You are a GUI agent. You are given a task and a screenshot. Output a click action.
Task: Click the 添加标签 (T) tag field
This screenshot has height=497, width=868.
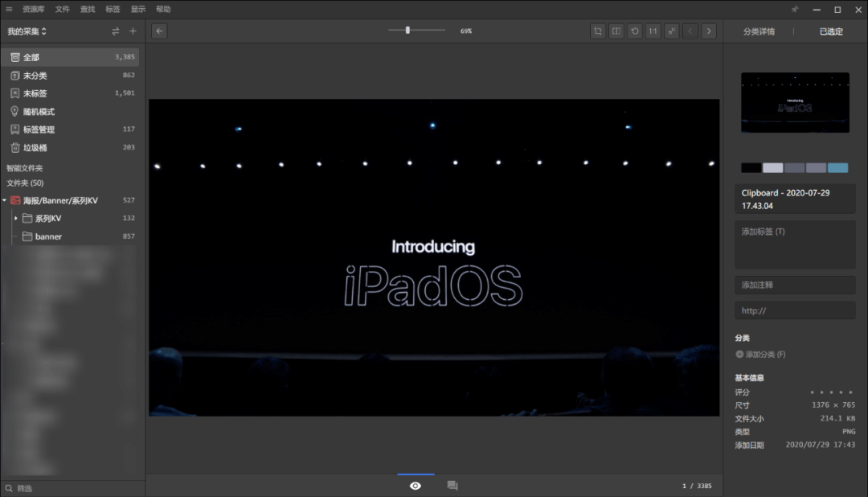(795, 244)
